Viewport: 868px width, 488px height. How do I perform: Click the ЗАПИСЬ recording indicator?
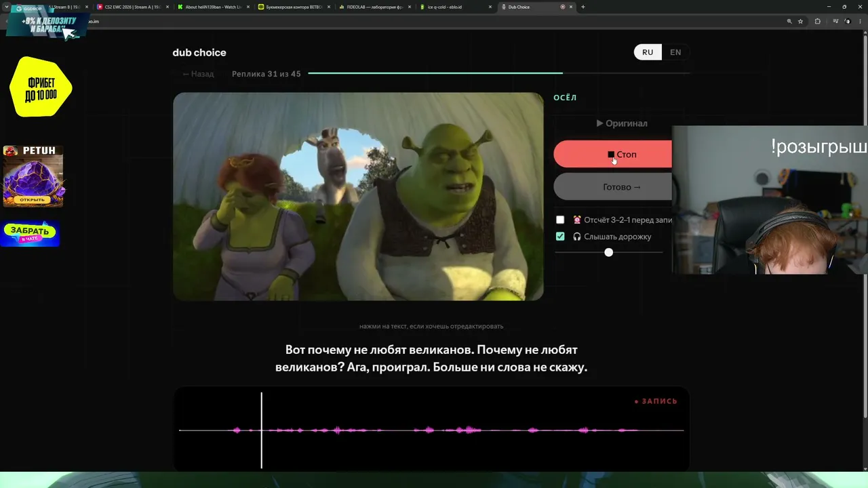tap(656, 401)
